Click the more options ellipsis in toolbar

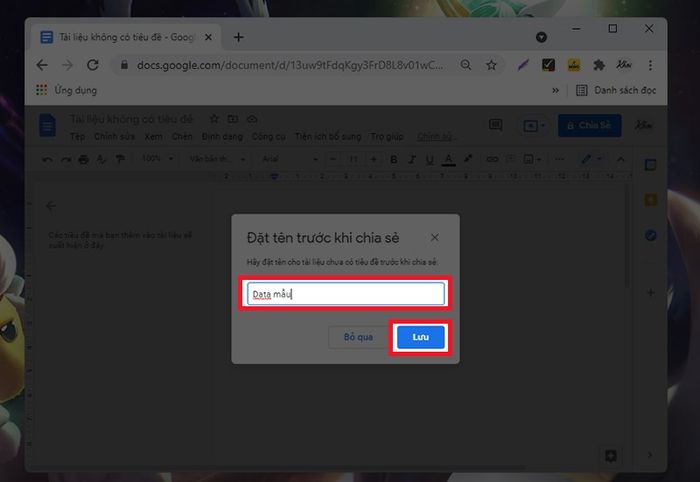(559, 159)
